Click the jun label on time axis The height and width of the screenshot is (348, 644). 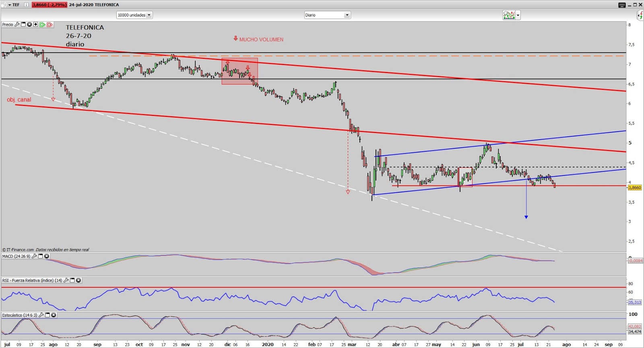tap(476, 344)
